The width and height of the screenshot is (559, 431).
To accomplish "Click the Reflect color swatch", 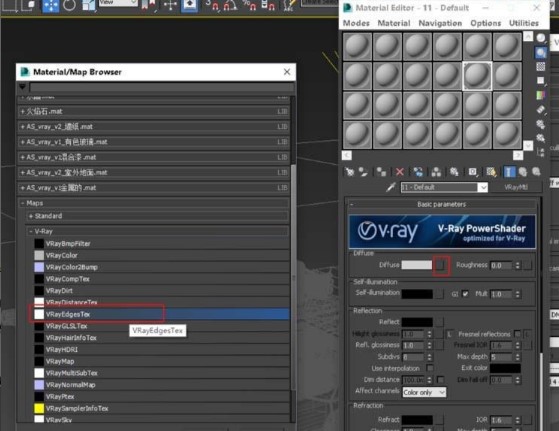I will (417, 322).
